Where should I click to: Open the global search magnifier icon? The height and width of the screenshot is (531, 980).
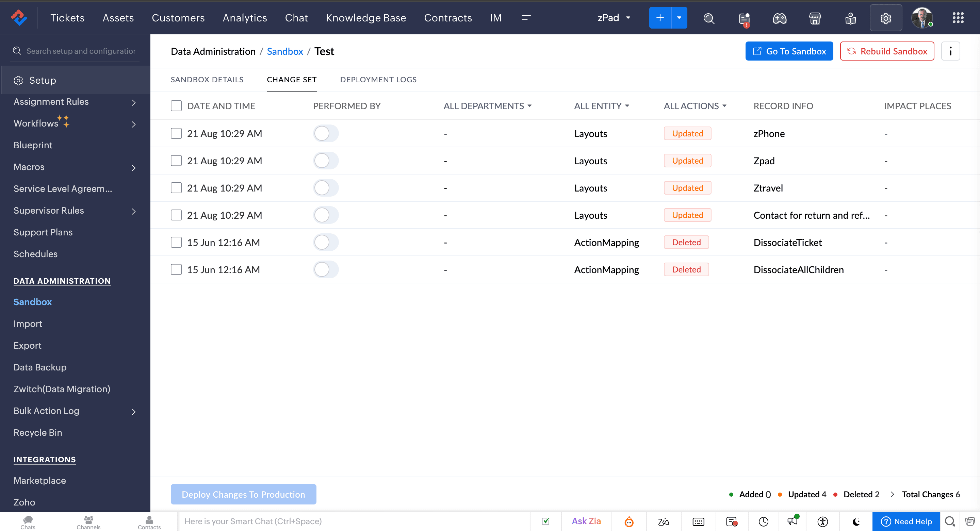click(709, 18)
